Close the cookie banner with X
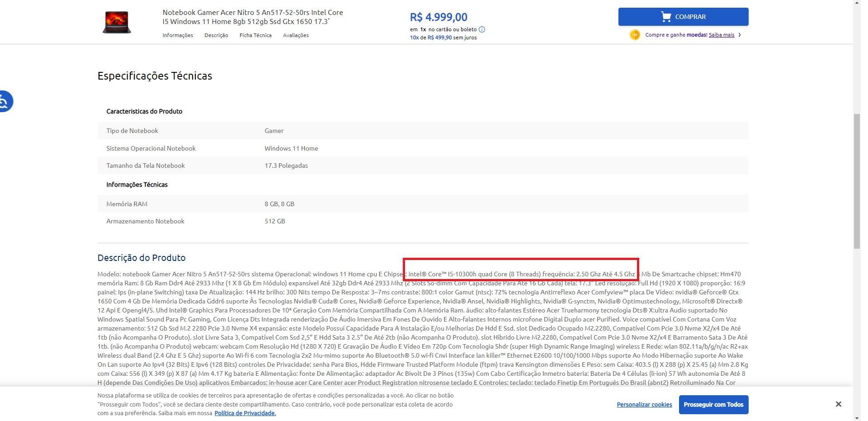 pyautogui.click(x=838, y=404)
